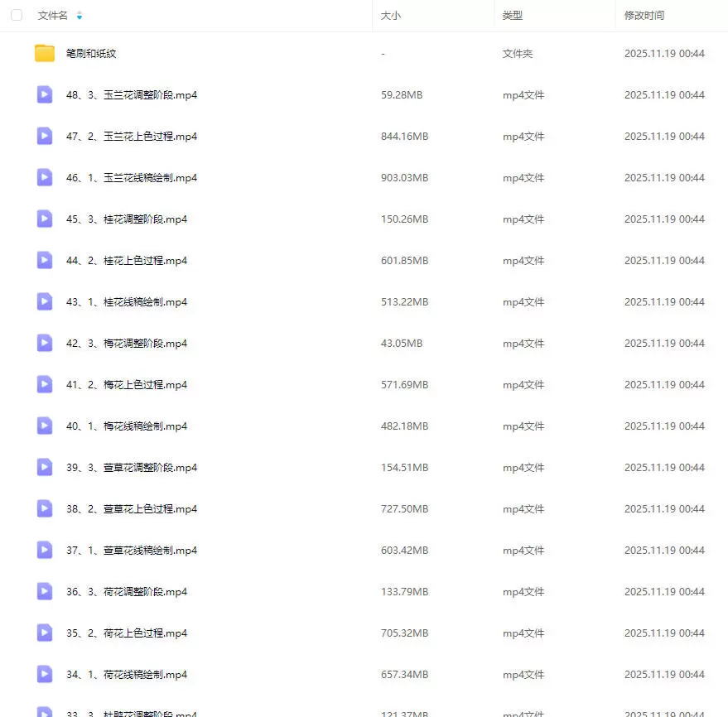The width and height of the screenshot is (728, 717).
Task: Click video icon for 萱草花上色过程.mp4
Action: click(x=45, y=509)
